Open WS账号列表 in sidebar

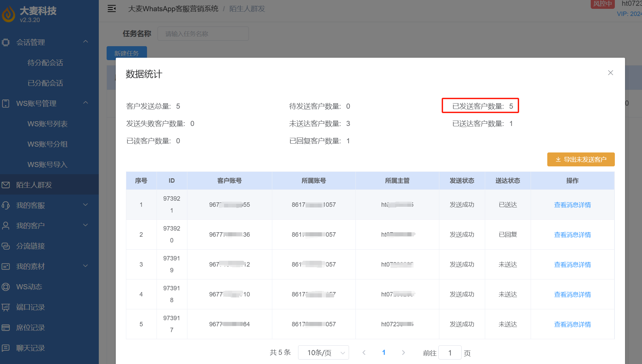point(48,124)
